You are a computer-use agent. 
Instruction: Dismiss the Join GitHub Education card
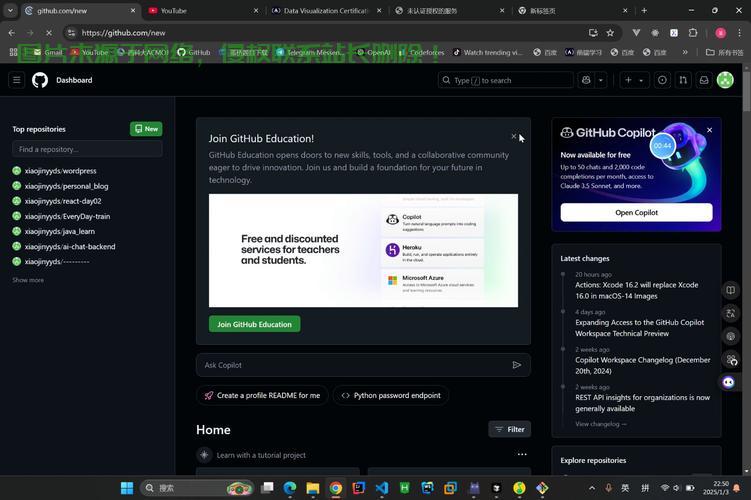pos(513,136)
